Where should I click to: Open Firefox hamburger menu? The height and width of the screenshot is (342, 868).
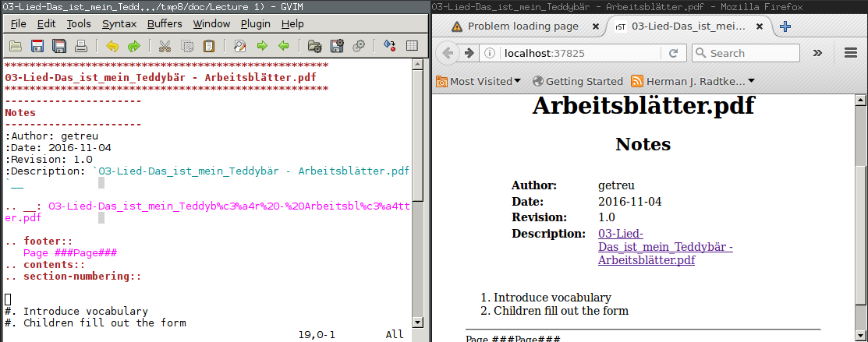pos(851,53)
